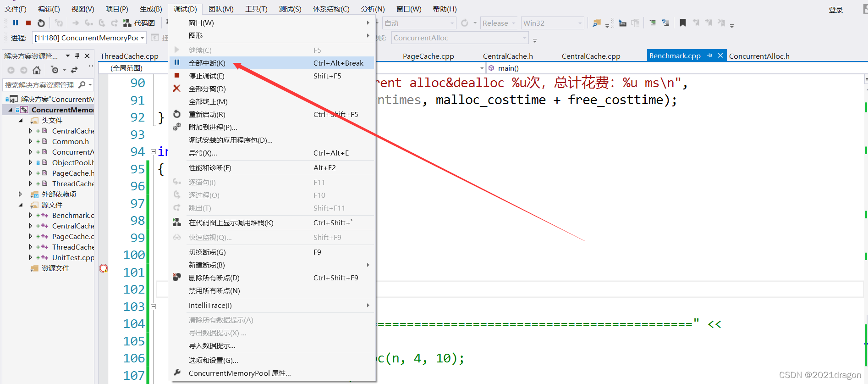Open the 生成(B) Build menu
This screenshot has height=384, width=868.
tap(151, 9)
